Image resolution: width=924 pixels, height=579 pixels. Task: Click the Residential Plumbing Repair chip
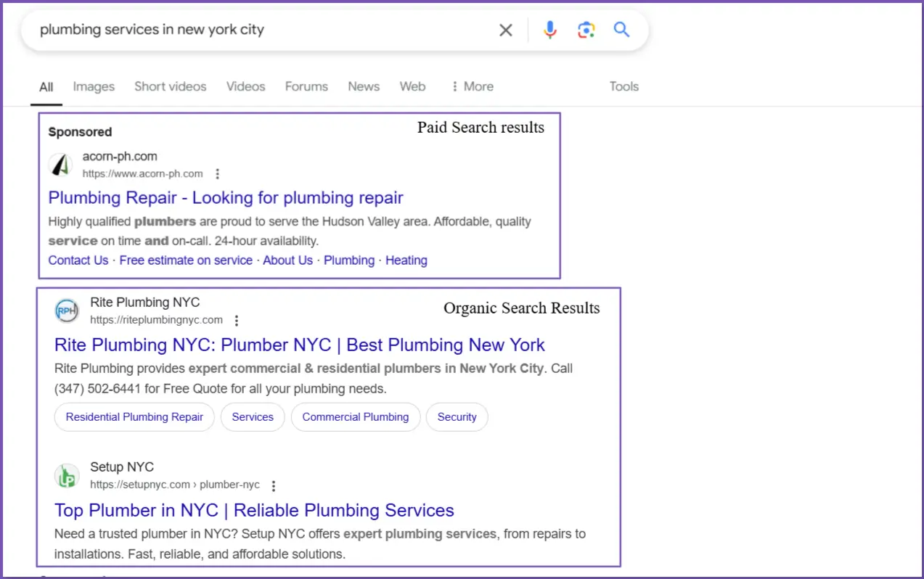point(134,416)
